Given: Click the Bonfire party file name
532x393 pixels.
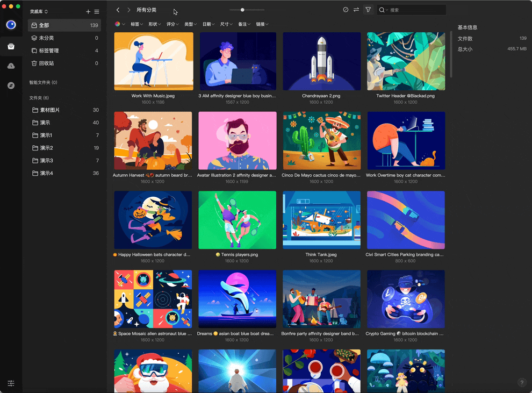Looking at the screenshot, I should click(320, 334).
